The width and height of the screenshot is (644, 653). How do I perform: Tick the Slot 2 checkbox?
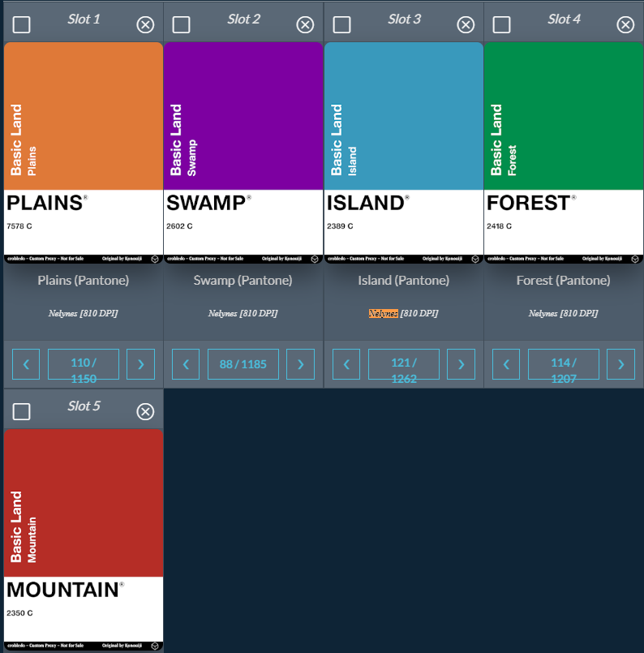181,25
